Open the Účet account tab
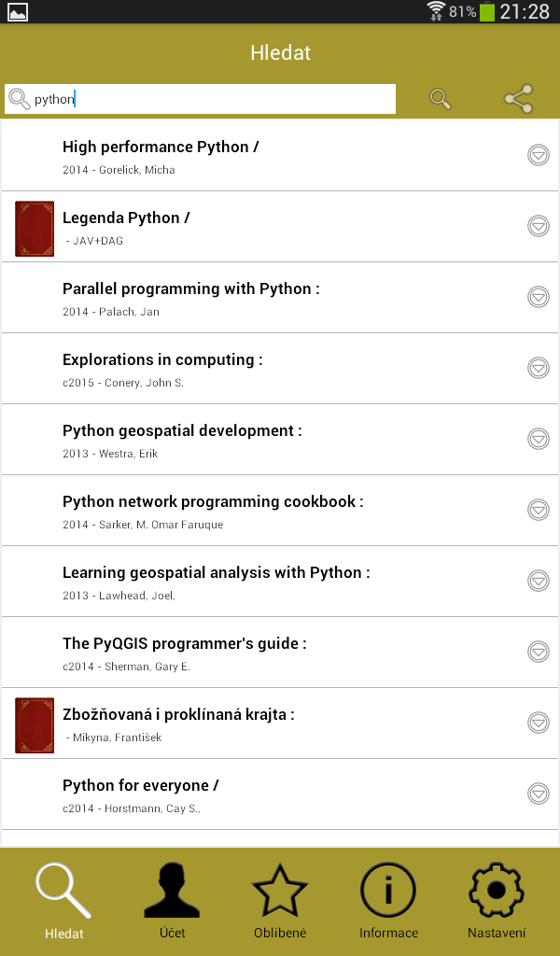 coord(172,900)
